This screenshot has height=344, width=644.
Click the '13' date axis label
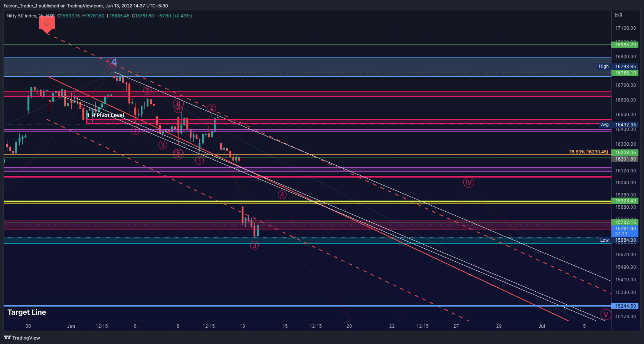pos(242,326)
